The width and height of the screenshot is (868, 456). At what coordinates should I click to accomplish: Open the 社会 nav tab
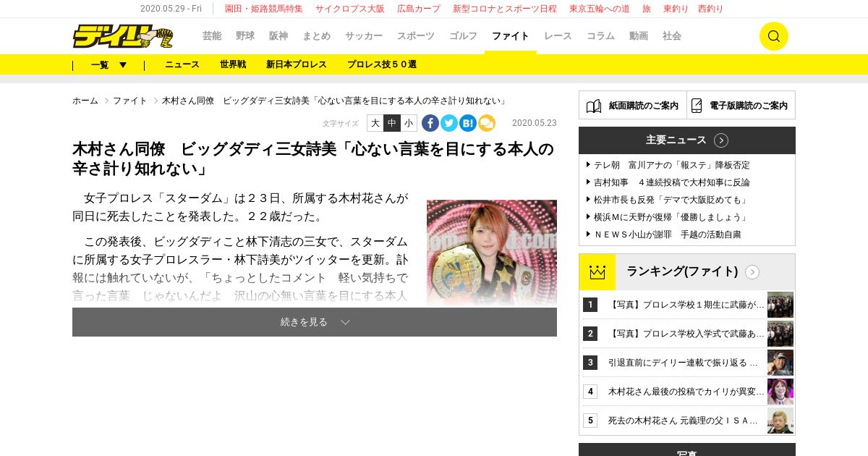pyautogui.click(x=672, y=36)
